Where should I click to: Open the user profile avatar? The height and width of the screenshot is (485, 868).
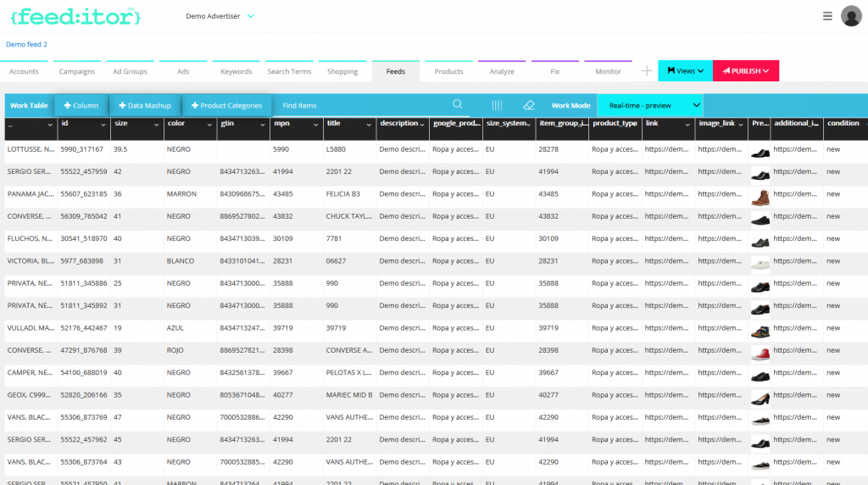pyautogui.click(x=851, y=16)
